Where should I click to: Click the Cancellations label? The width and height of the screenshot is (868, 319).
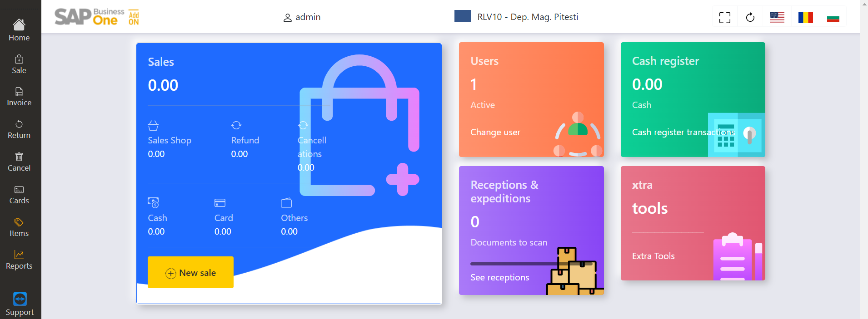point(312,147)
